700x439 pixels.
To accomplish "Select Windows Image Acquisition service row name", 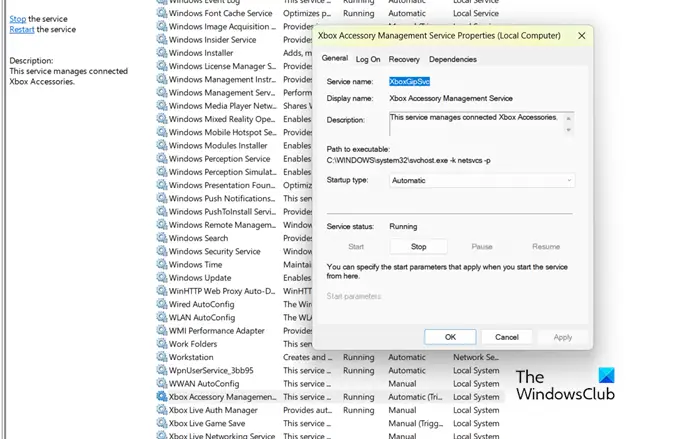I will 222,27.
